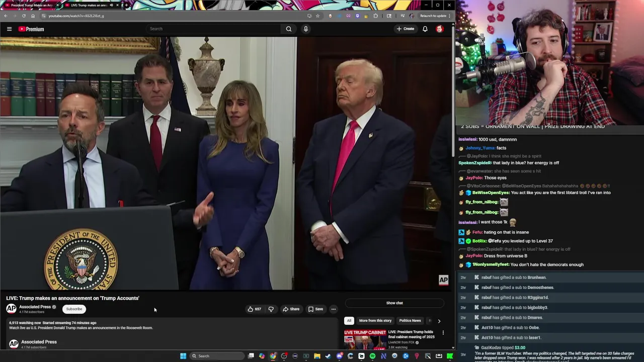The image size is (644, 362).
Task: Click username Johnny_Yuma in chat
Action: [x=480, y=148]
